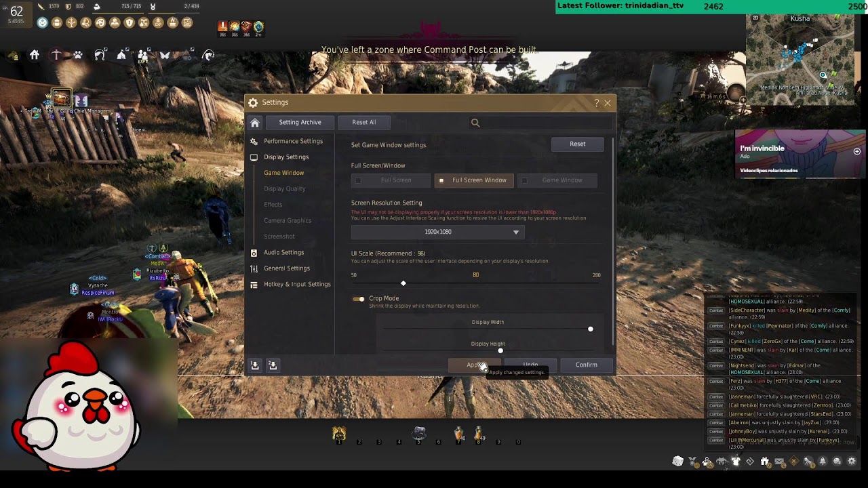Click the Apply button
The width and height of the screenshot is (868, 488).
[x=474, y=365]
